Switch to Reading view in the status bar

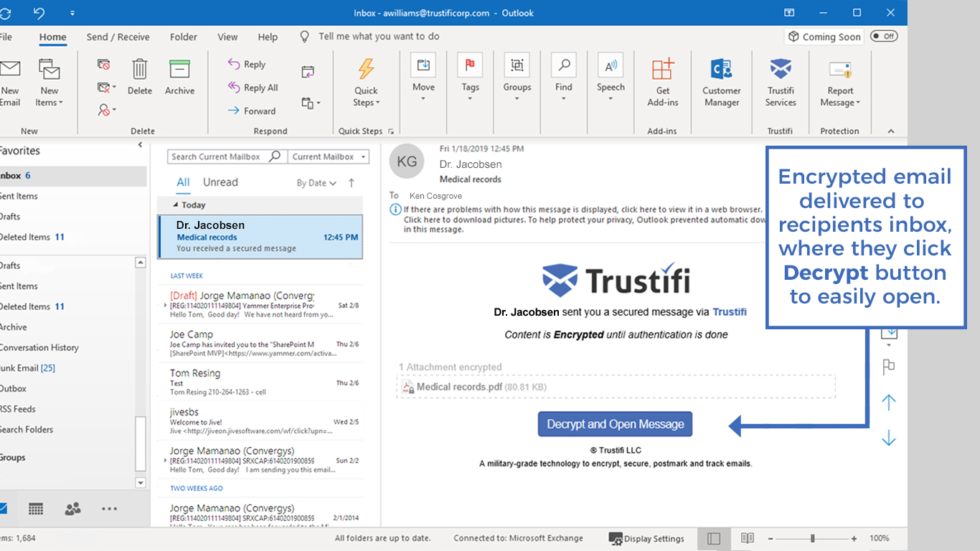(748, 538)
